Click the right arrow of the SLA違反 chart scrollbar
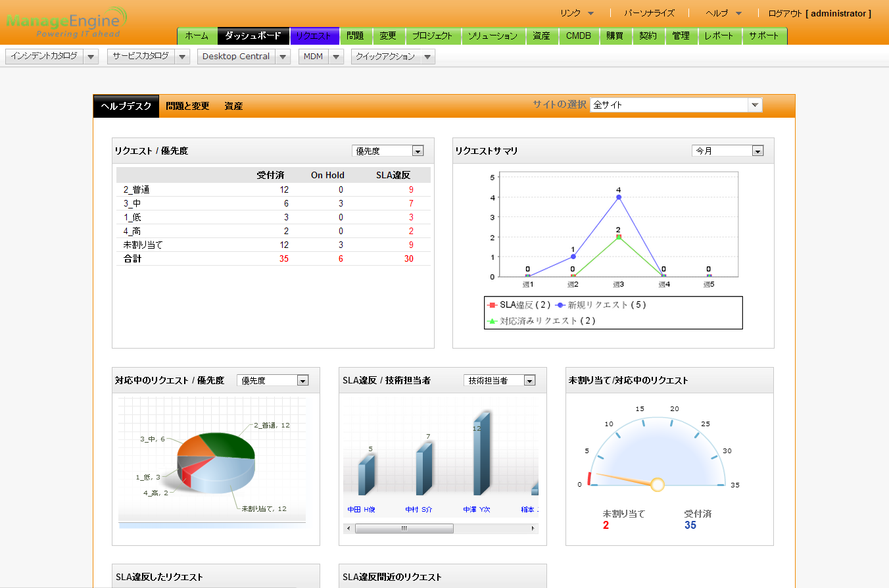The width and height of the screenshot is (889, 588). tap(533, 529)
